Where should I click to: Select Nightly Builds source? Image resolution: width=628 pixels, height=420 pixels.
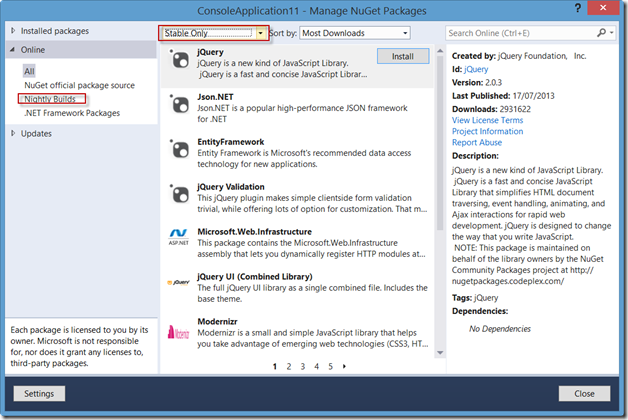coord(50,99)
